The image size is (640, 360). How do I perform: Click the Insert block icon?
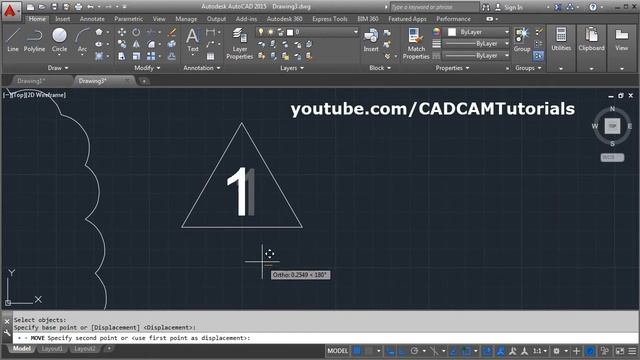click(371, 40)
